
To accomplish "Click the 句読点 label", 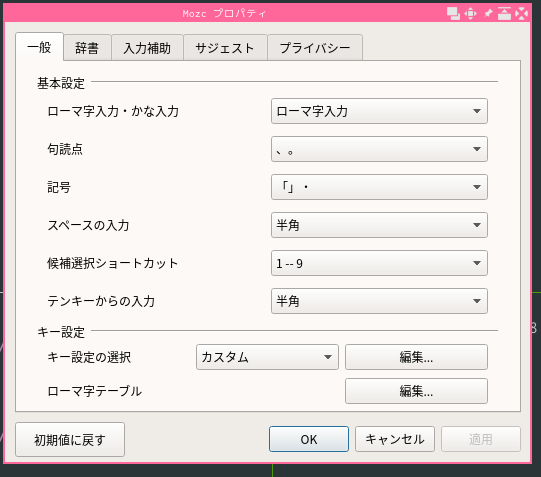I will (x=65, y=149).
